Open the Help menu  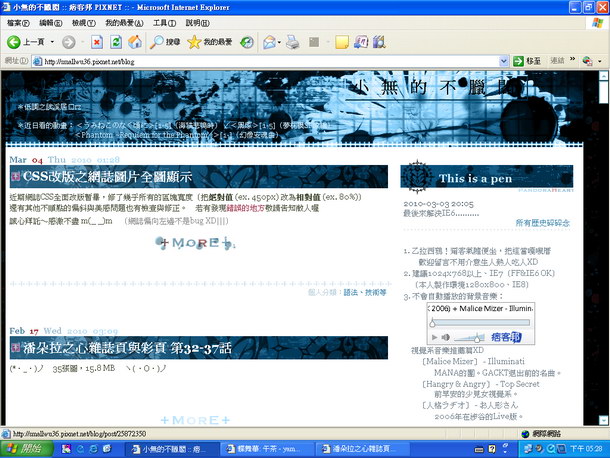[x=197, y=23]
